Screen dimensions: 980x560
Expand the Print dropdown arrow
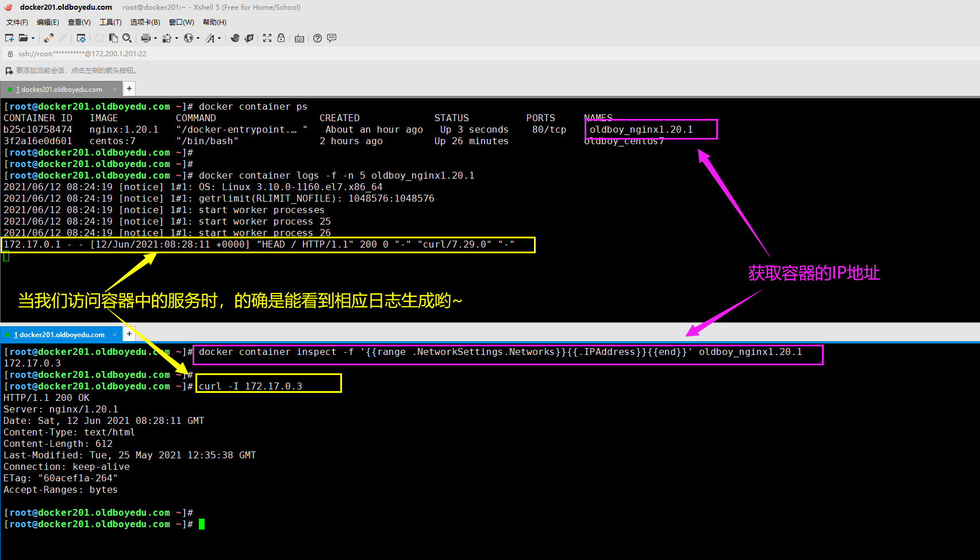[x=155, y=38]
